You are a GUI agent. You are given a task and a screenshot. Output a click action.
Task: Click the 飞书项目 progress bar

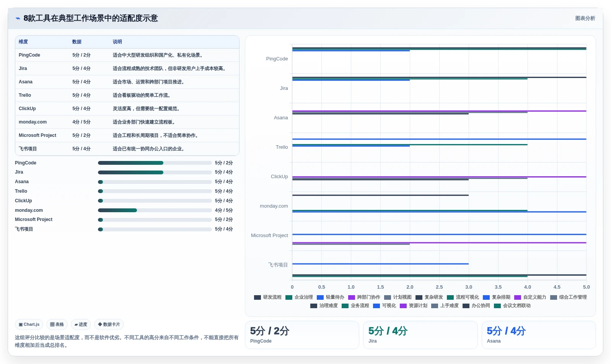coord(155,229)
